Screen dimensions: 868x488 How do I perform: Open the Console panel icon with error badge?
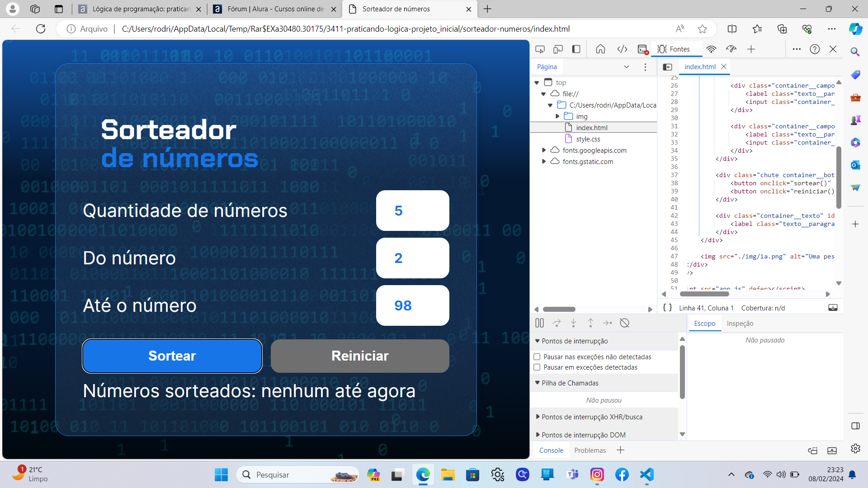(x=643, y=49)
